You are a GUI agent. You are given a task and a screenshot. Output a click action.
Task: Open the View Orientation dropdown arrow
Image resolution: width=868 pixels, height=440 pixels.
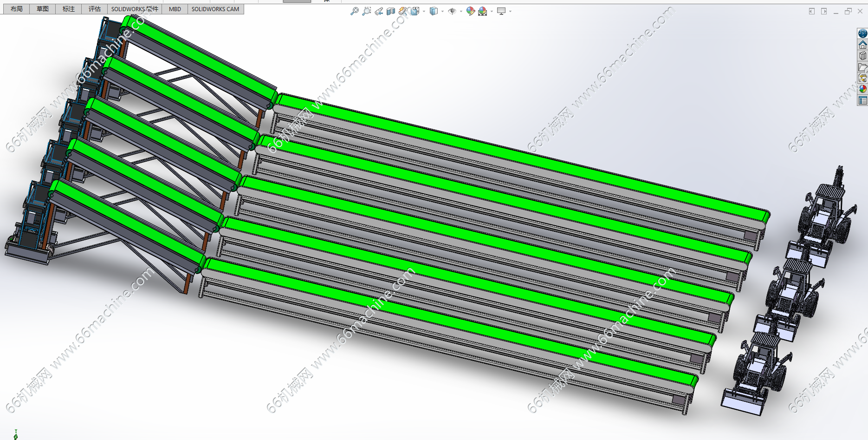pos(424,11)
